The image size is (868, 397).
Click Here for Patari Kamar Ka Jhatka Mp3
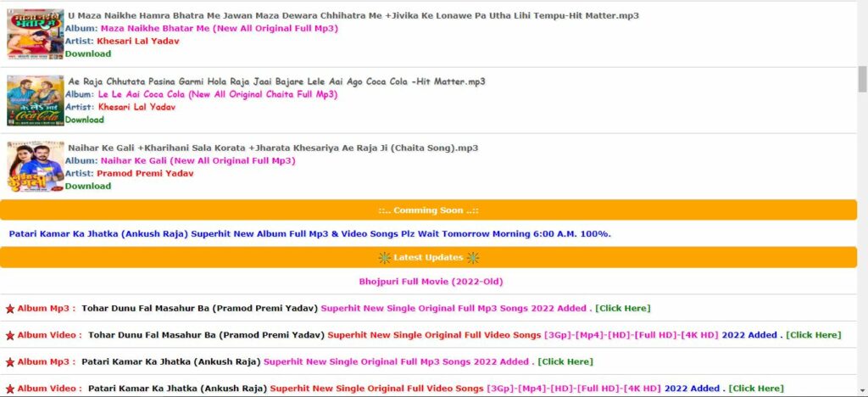[x=565, y=361]
